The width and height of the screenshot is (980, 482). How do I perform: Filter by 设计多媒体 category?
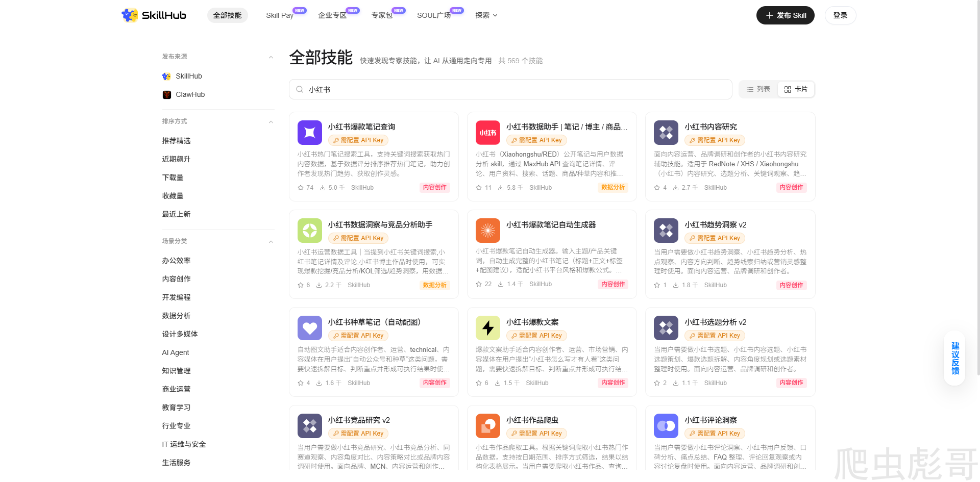180,334
